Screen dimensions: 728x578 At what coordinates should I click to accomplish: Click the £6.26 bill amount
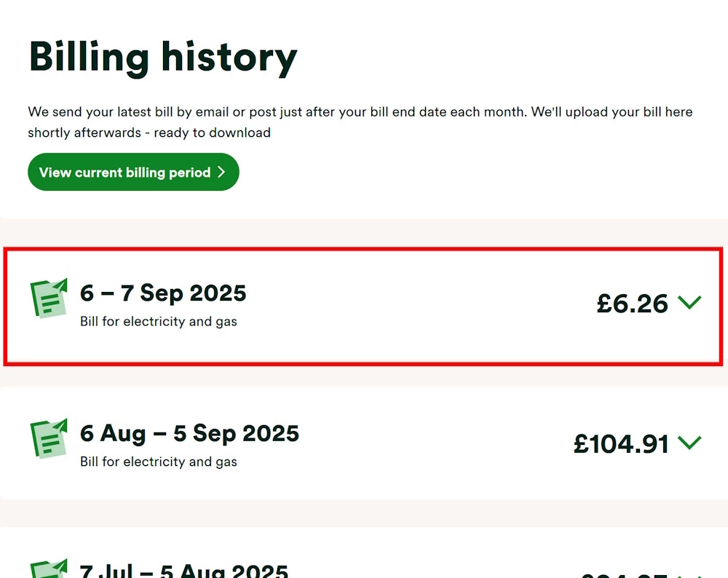point(632,304)
